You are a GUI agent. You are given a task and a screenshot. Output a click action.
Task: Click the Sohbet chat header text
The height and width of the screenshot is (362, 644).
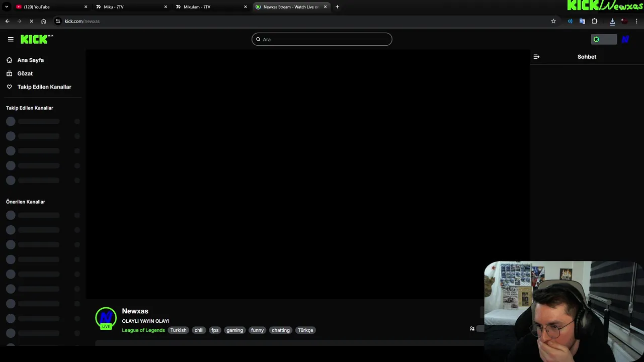pos(587,57)
